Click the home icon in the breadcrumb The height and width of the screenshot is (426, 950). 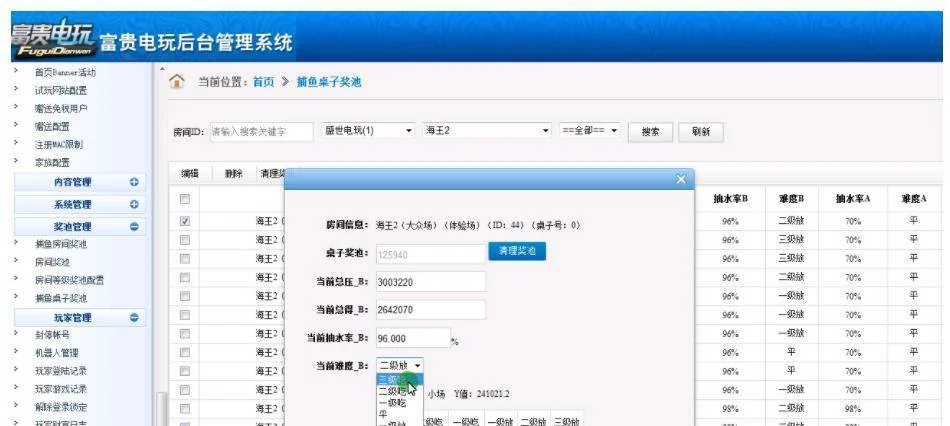coord(177,81)
